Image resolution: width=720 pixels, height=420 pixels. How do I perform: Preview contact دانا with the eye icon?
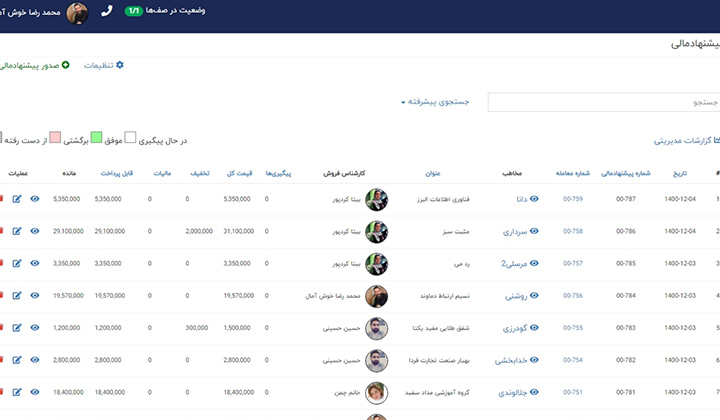pos(534,199)
